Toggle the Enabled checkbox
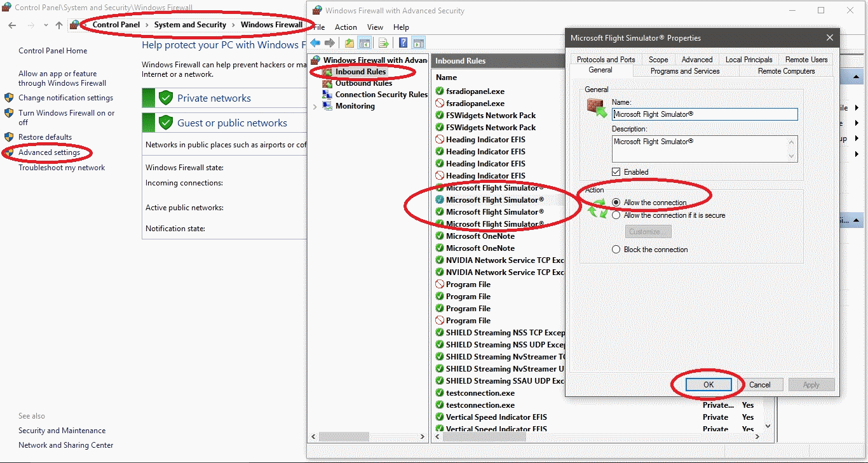This screenshot has height=463, width=868. (x=616, y=172)
